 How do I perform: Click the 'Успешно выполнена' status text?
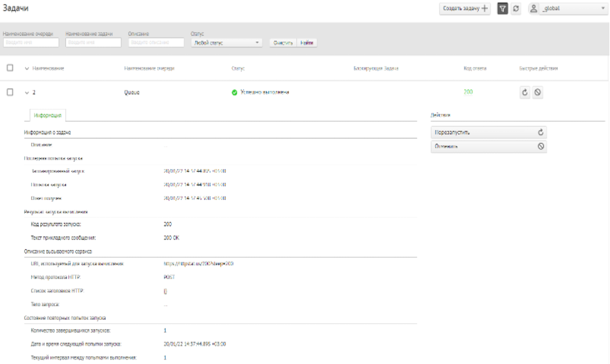[265, 92]
